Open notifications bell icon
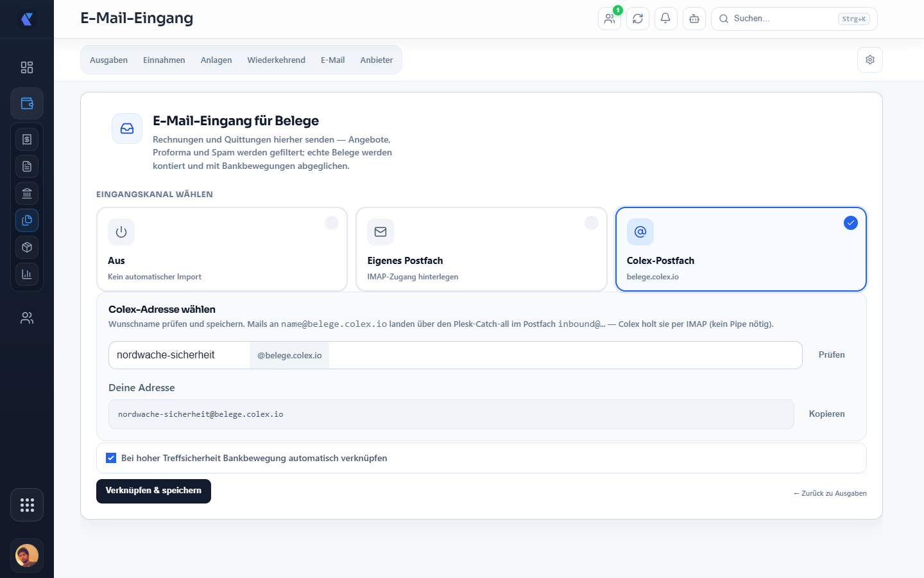 pos(666,19)
